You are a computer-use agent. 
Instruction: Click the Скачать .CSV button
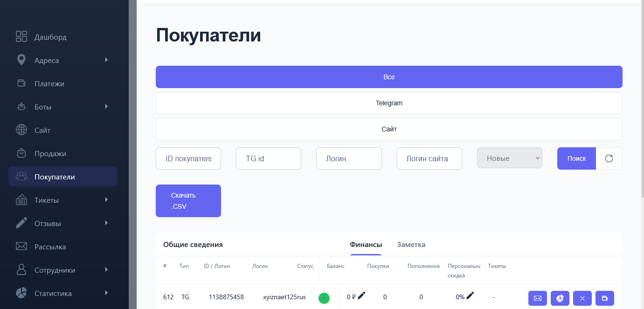tap(188, 201)
